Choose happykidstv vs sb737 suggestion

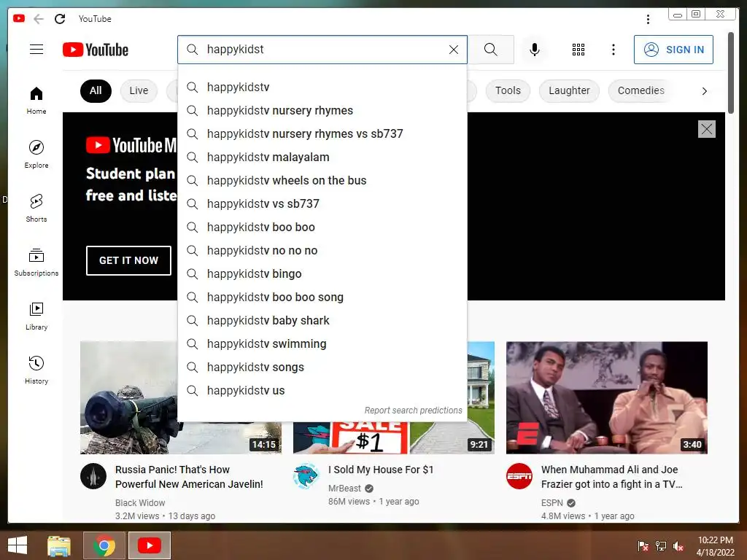322,204
